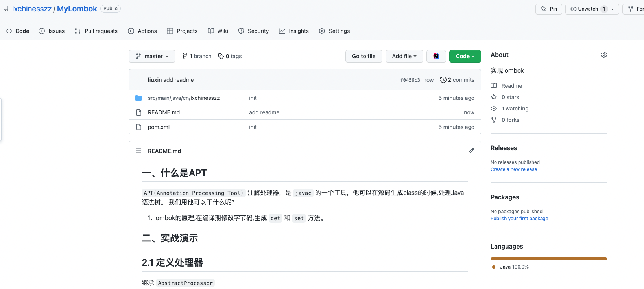The width and height of the screenshot is (644, 289).
Task: View the 1 watching link
Action: coord(509,109)
